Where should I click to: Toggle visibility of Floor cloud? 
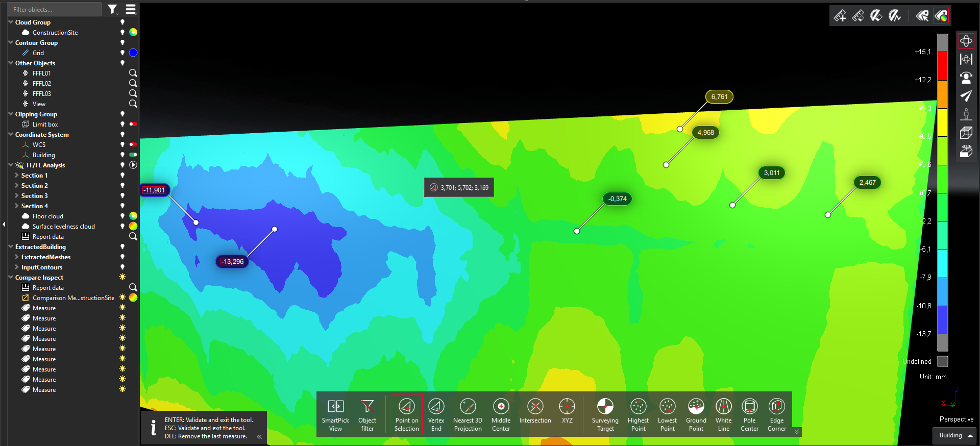[122, 216]
